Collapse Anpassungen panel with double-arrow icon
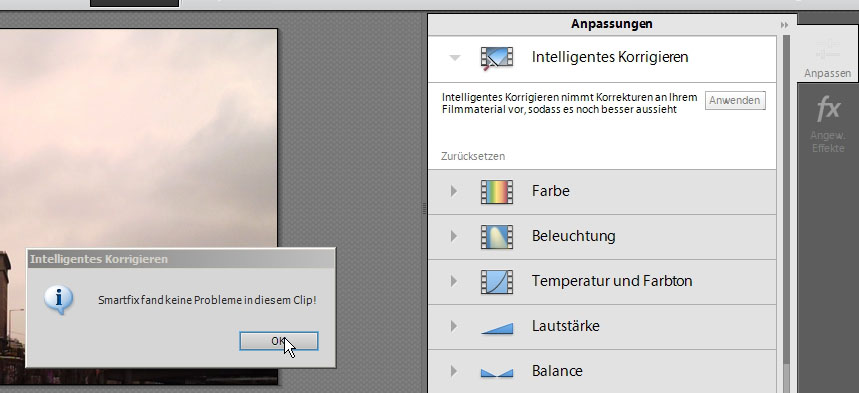Viewport: 859px width, 393px height. [x=784, y=25]
